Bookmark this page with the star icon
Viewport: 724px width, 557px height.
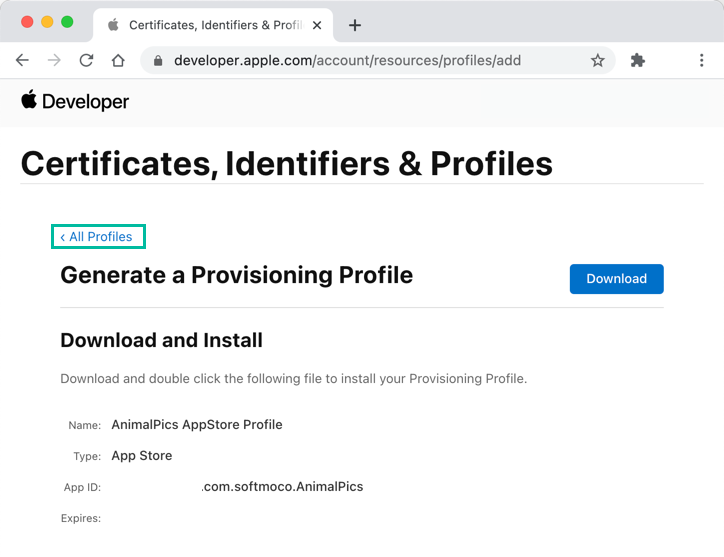597,61
